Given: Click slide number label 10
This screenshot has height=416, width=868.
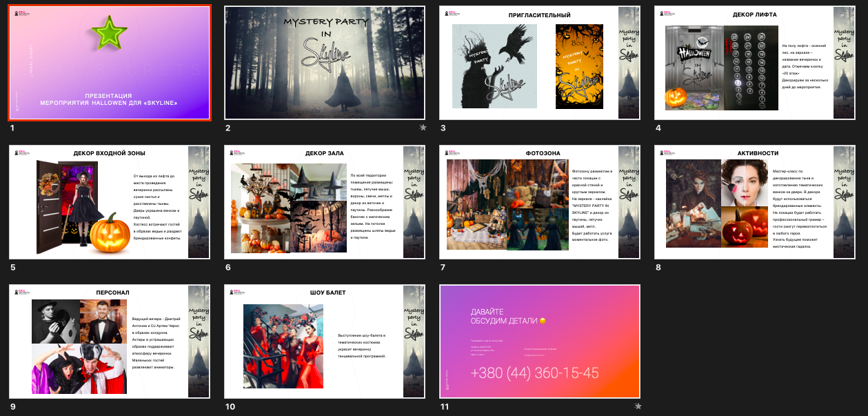Looking at the screenshot, I should [x=230, y=407].
